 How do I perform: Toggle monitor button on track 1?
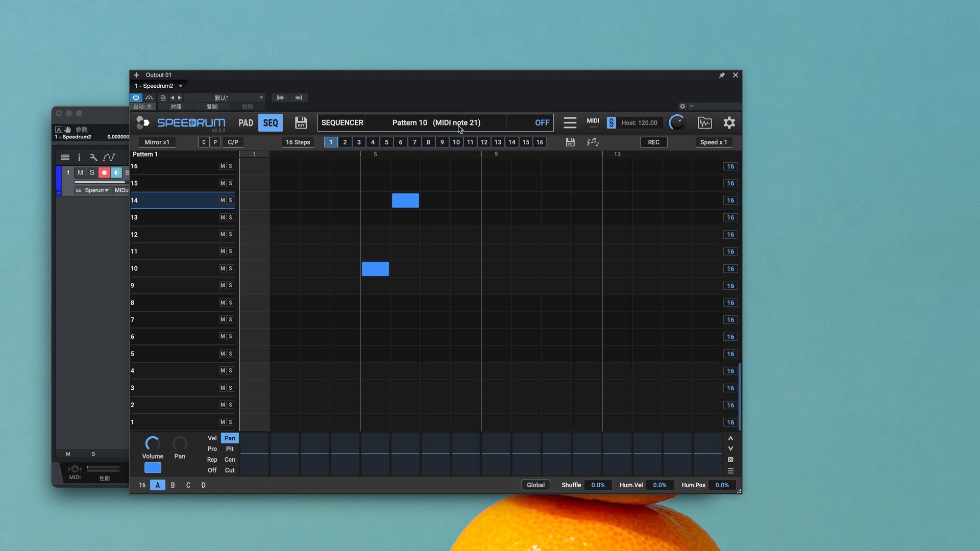click(116, 172)
